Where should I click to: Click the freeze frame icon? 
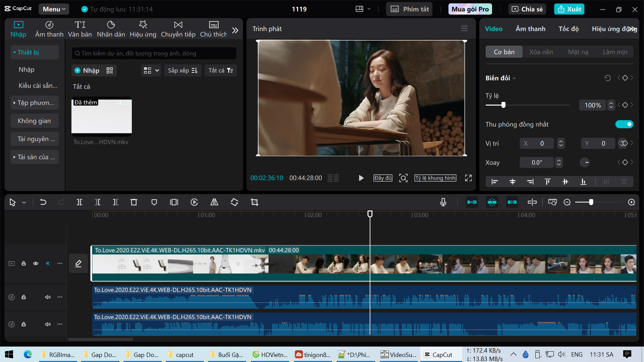174,202
